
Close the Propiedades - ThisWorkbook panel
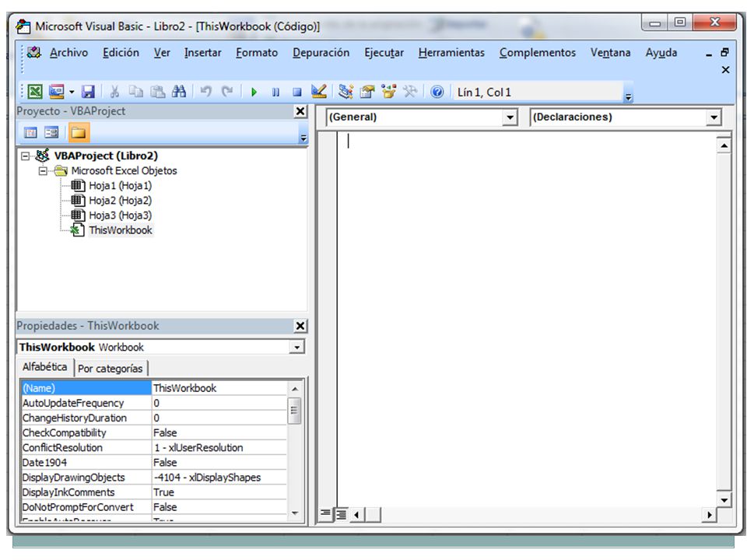(300, 326)
